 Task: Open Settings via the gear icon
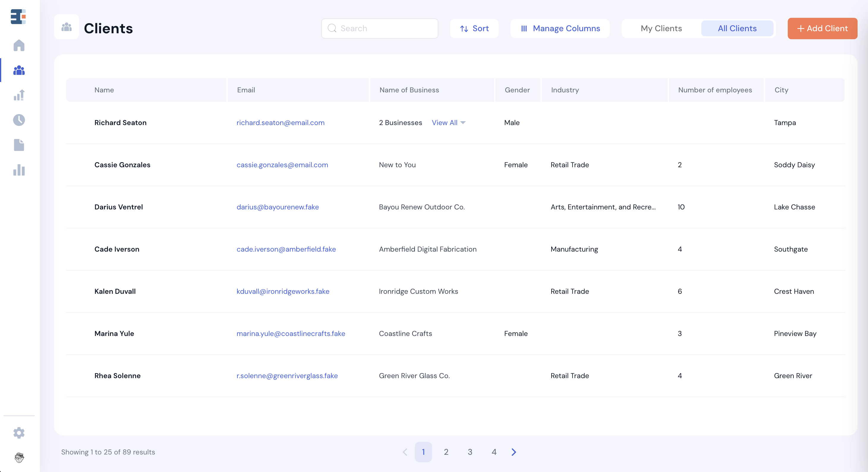(19, 433)
